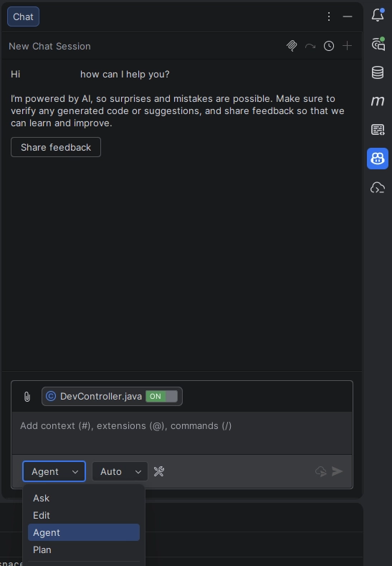Image resolution: width=392 pixels, height=566 pixels.
Task: Click the Share feedback button
Action: 56,147
